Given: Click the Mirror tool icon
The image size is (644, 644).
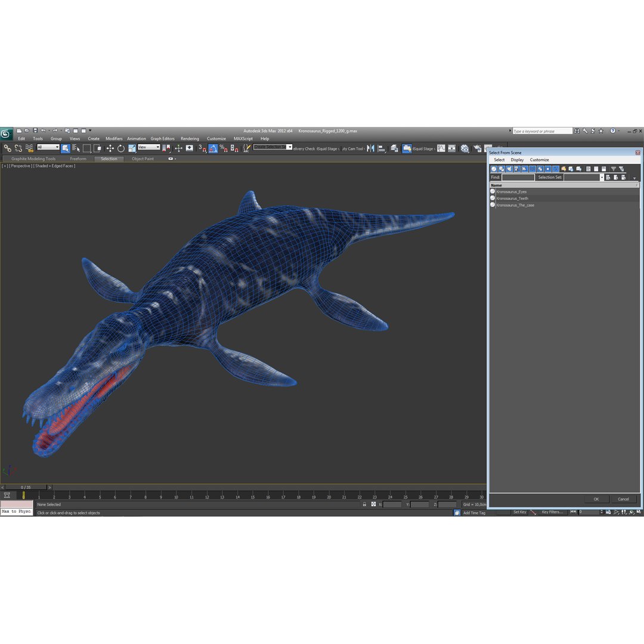Looking at the screenshot, I should (370, 148).
